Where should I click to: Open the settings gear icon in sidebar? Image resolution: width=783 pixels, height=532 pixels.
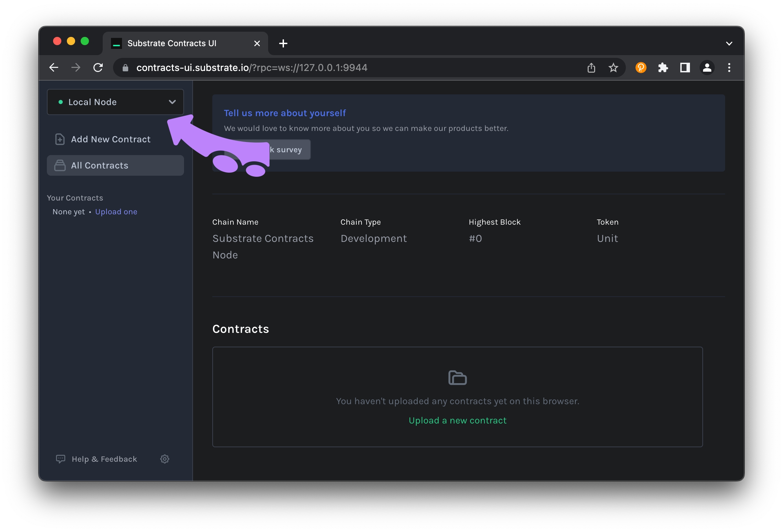click(165, 459)
